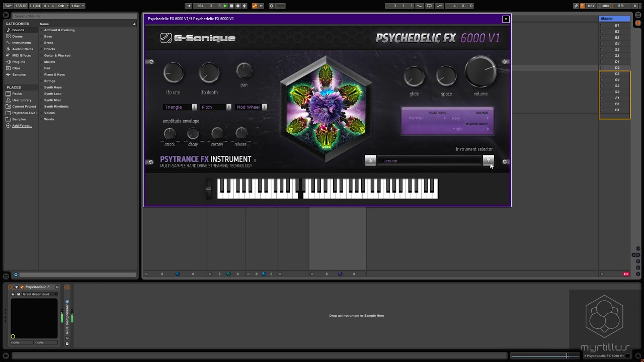
Task: Toggle the Glue Compressor device activator
Action: point(67,287)
